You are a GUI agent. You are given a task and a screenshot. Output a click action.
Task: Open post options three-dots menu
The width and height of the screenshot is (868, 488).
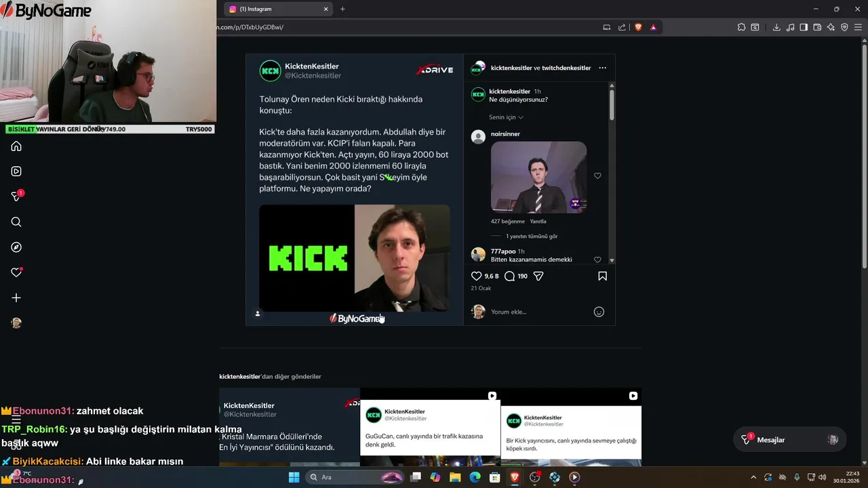[x=602, y=68]
